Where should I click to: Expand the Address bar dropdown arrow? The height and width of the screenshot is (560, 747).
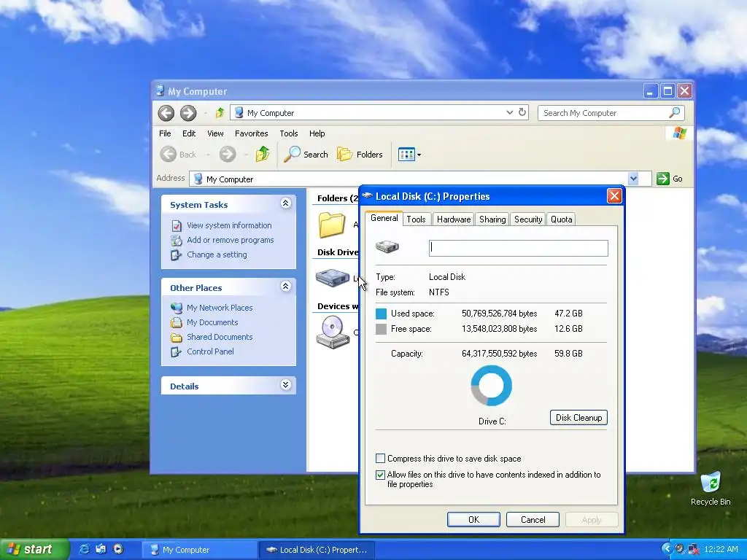[x=633, y=179]
